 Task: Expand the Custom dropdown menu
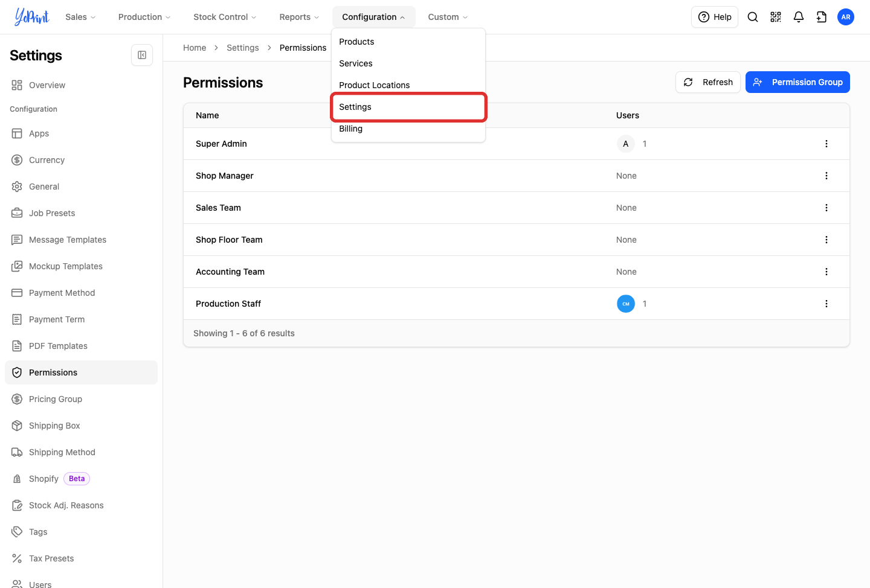pos(448,17)
